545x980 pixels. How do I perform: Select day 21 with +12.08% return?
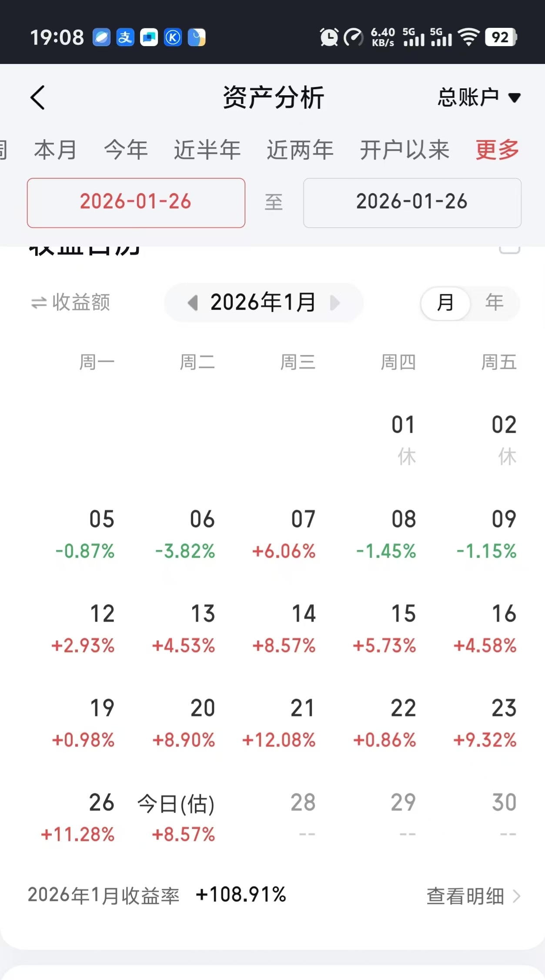tap(279, 724)
